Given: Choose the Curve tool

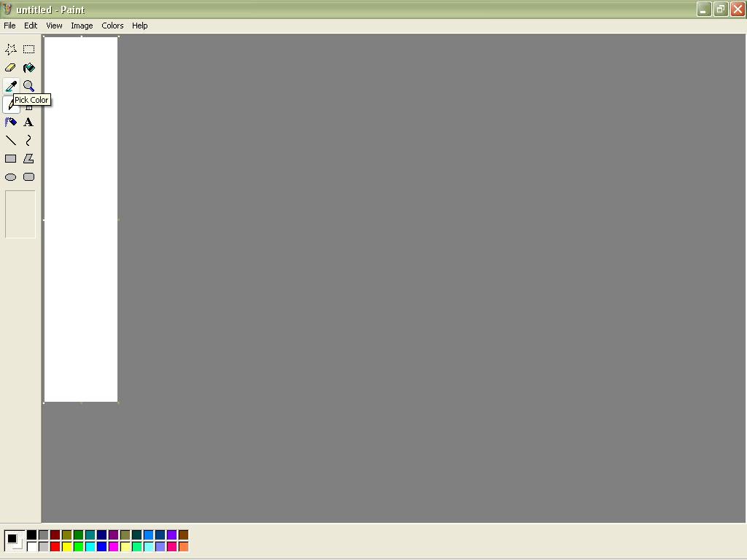Looking at the screenshot, I should 28,140.
